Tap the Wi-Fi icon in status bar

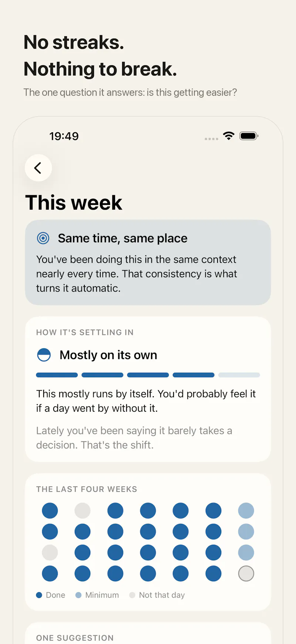tap(229, 136)
